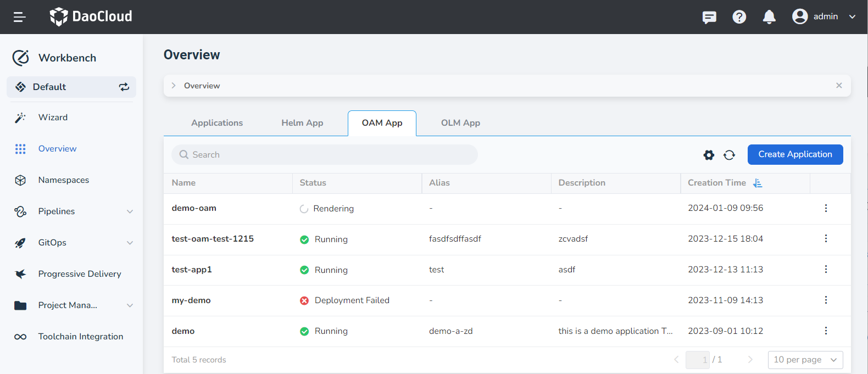868x374 pixels.
Task: Click the table settings gear icon
Action: [709, 155]
